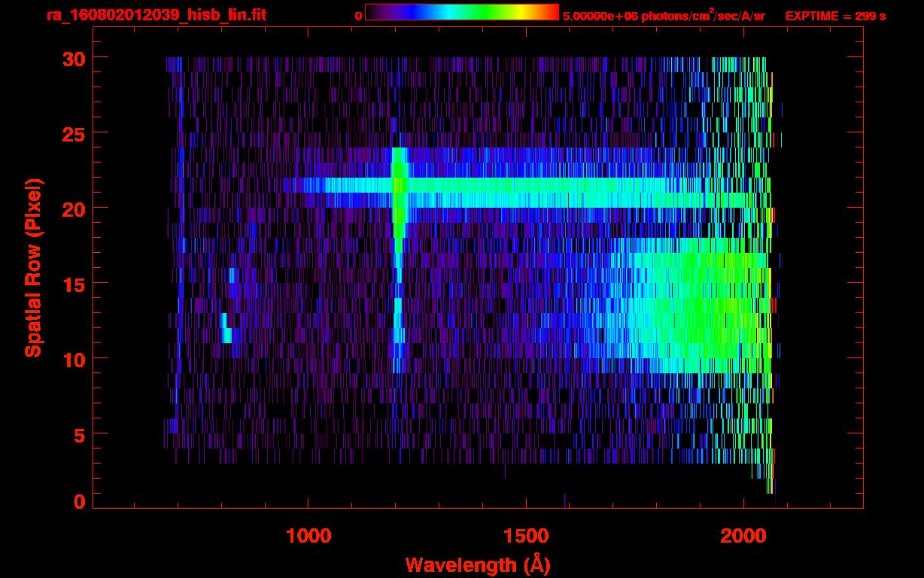Viewport: 924px width, 578px height.
Task: Select the EXPTIME = 299 s text
Action: [835, 16]
